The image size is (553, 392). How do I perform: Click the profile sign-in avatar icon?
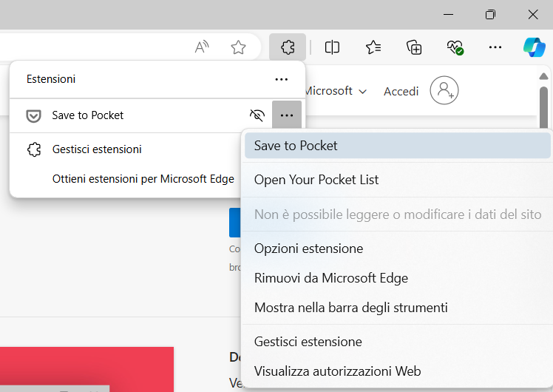pos(444,90)
